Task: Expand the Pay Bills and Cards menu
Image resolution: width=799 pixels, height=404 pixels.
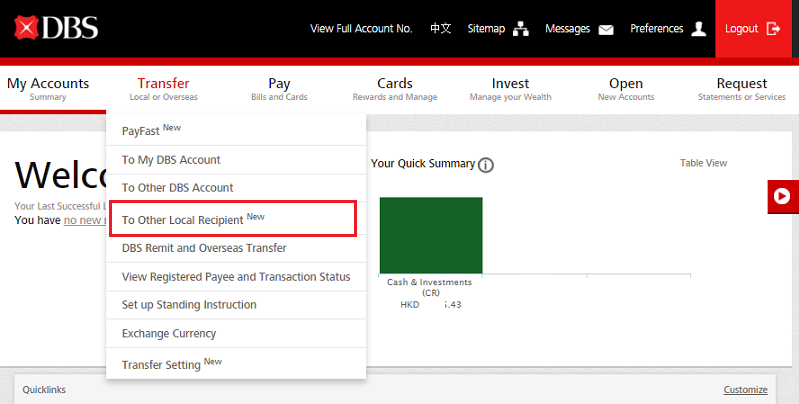Action: [x=279, y=88]
